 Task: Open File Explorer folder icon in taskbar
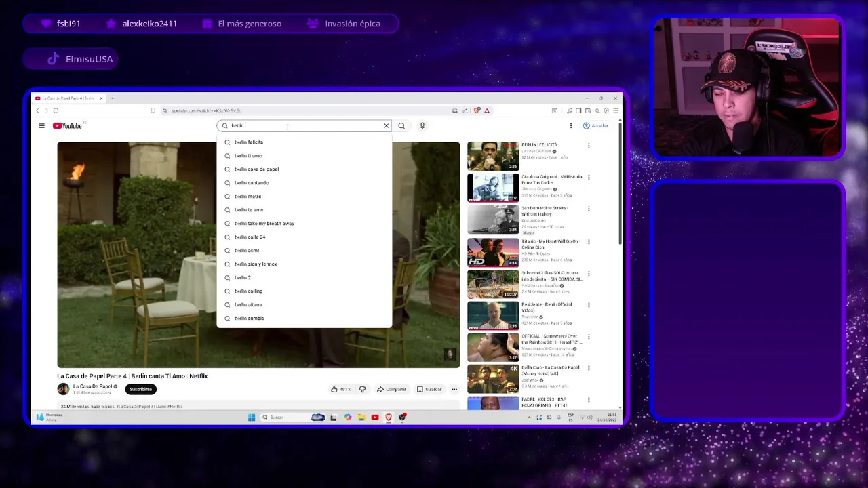361,417
